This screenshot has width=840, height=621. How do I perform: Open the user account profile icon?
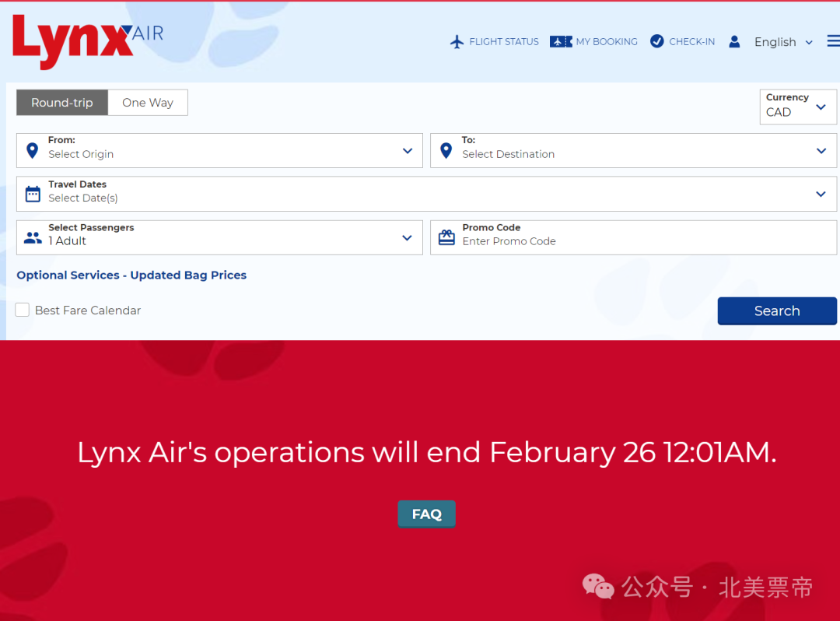click(x=734, y=42)
